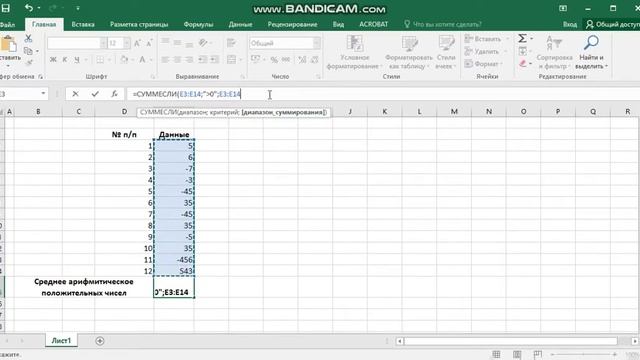Viewport: 640px width, 360px height.
Task: Click the confirm checkmark formula button
Action: 95,94
